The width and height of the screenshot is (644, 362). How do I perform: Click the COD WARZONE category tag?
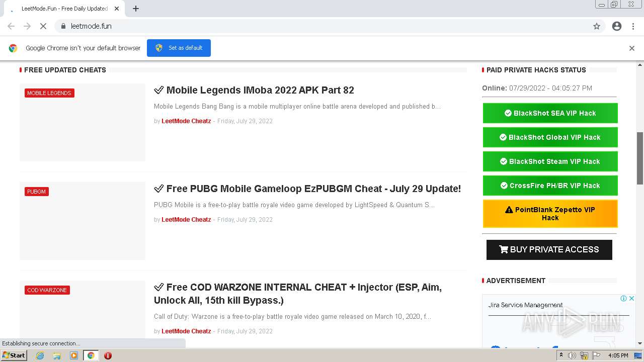(47, 290)
